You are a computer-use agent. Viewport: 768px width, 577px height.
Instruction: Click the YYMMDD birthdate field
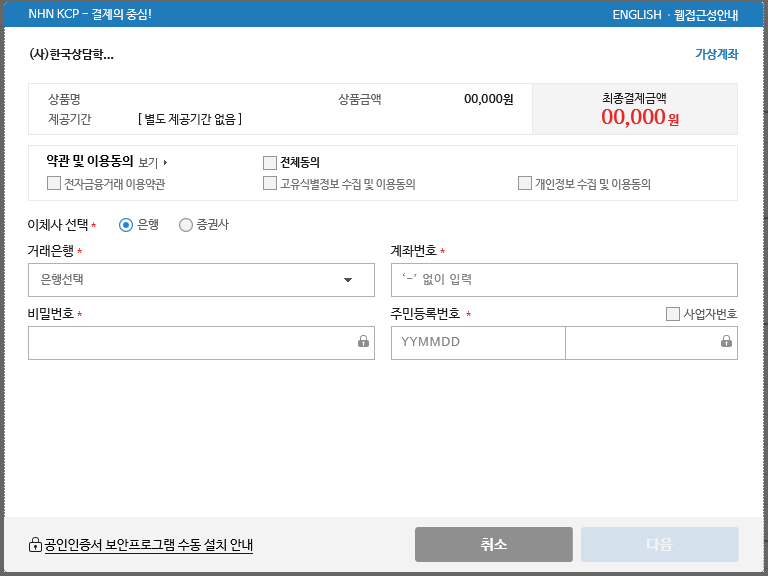(x=478, y=342)
